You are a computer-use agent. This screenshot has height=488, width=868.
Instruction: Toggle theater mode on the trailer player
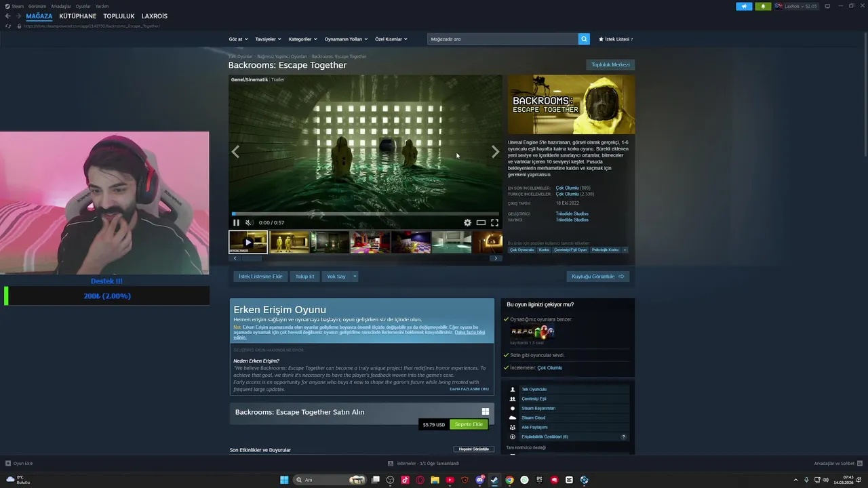(481, 222)
